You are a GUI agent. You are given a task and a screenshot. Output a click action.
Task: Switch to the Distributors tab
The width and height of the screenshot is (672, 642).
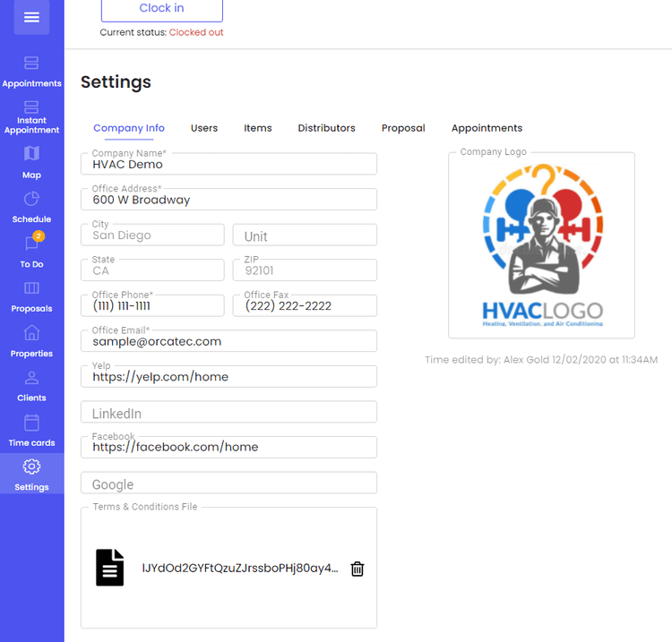(x=326, y=128)
